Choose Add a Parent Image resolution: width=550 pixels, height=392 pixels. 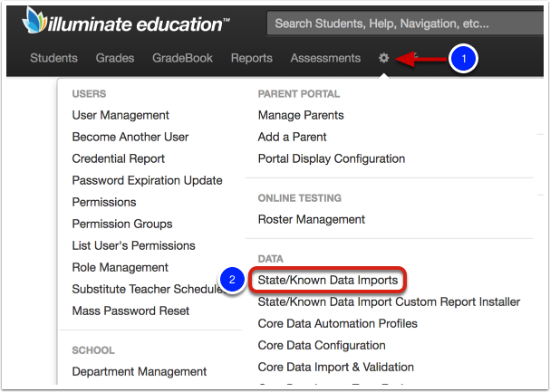coord(292,137)
